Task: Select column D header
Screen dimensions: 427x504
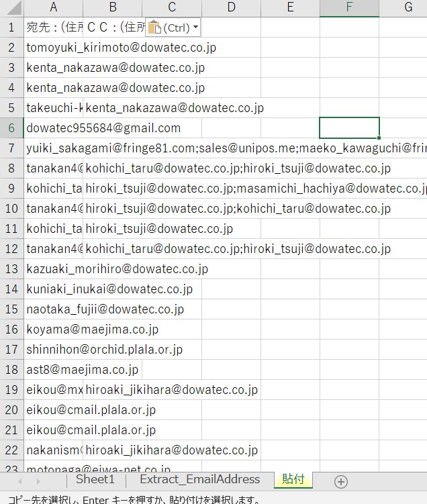Action: pos(231,7)
